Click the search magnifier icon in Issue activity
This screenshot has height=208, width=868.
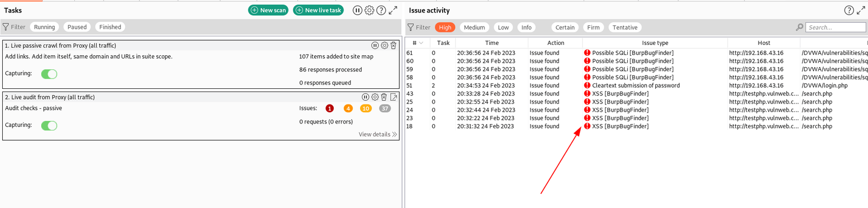pos(800,27)
